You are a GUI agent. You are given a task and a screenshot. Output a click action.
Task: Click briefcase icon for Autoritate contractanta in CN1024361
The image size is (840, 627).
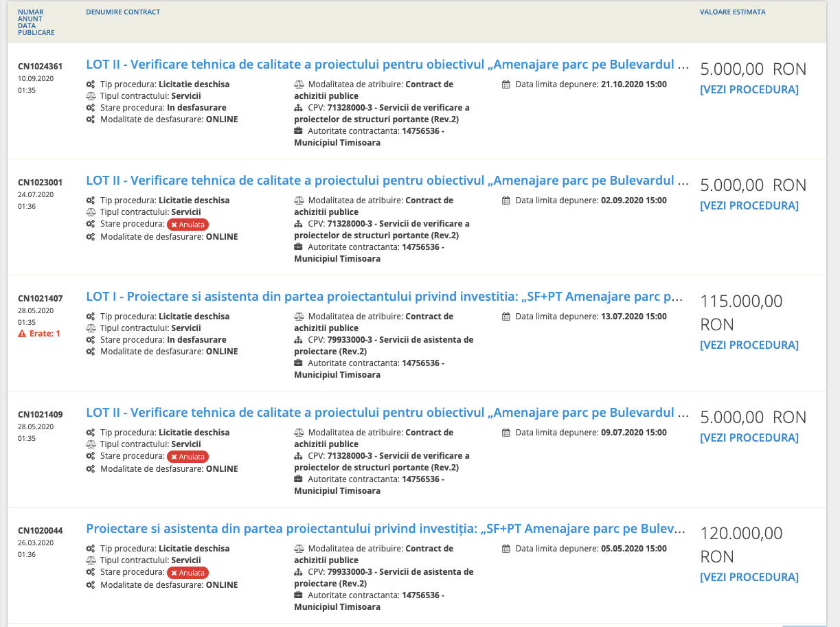click(298, 131)
